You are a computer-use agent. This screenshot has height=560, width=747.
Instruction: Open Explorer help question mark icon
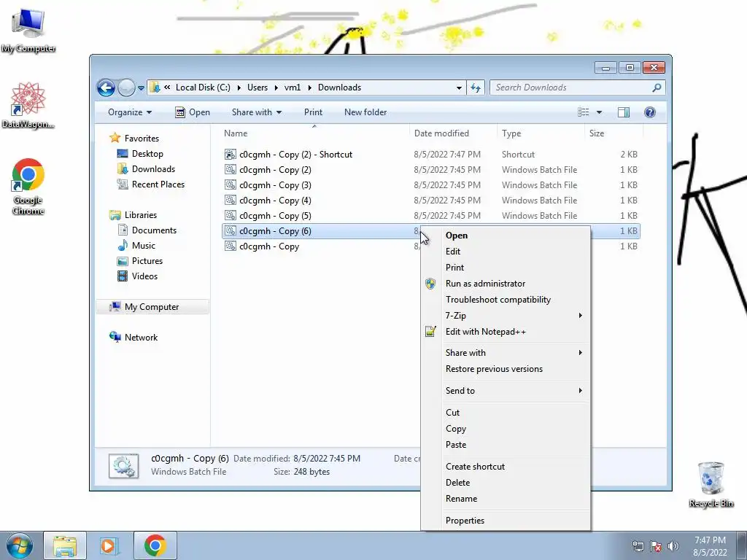(x=649, y=112)
